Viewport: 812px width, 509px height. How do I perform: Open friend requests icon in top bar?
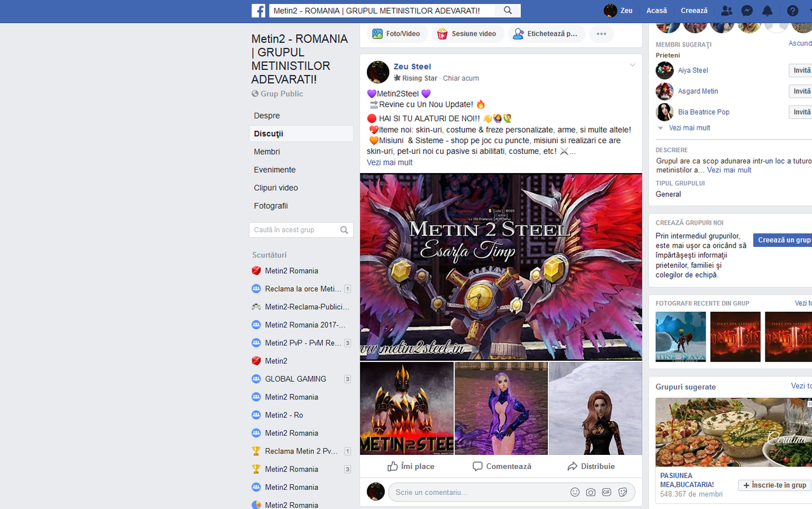tap(726, 11)
